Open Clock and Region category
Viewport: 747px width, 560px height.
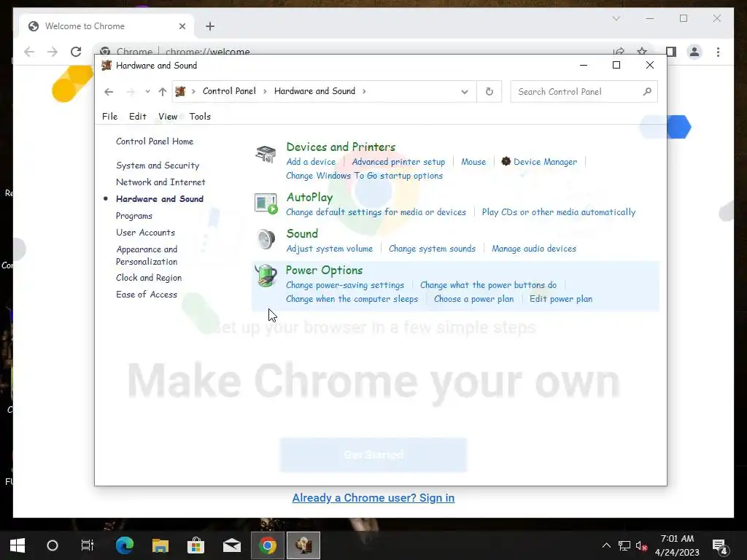point(149,278)
